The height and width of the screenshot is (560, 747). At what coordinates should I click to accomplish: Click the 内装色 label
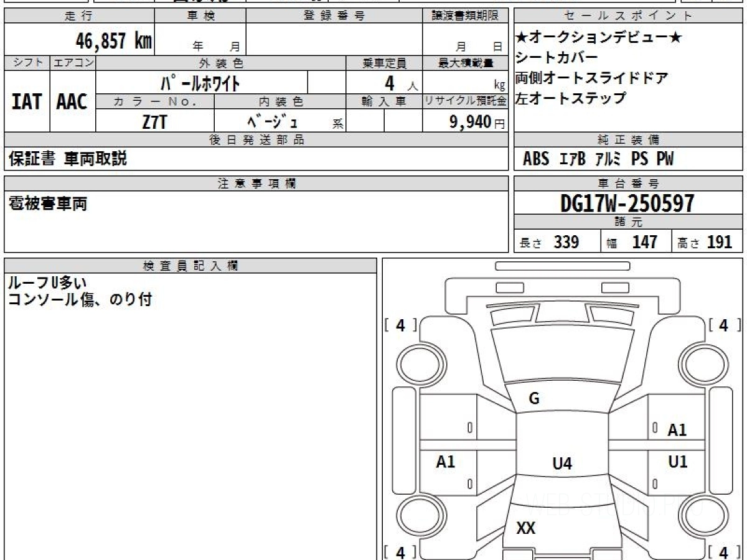click(280, 101)
